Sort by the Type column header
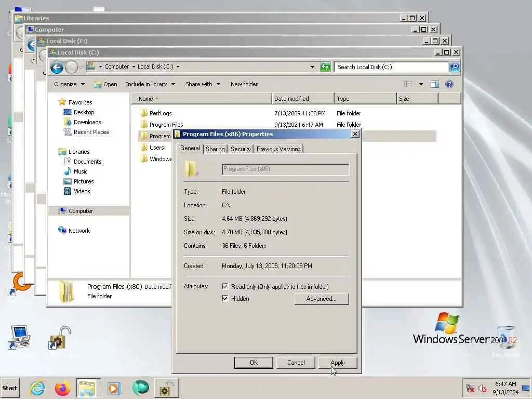This screenshot has height=399, width=532. pos(365,99)
